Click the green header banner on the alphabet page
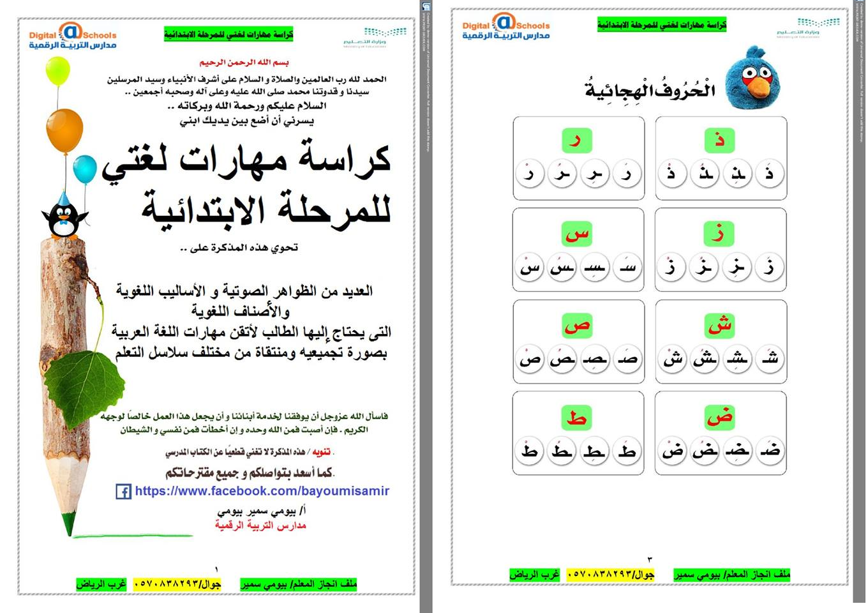Image resolution: width=868 pixels, height=613 pixels. pos(662,25)
